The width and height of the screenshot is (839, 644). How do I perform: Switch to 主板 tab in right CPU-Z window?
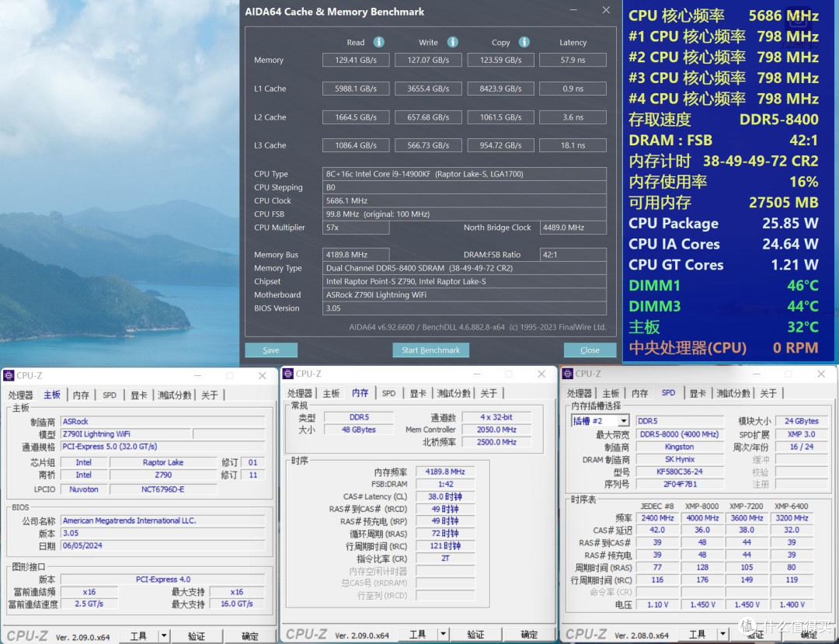pyautogui.click(x=611, y=394)
